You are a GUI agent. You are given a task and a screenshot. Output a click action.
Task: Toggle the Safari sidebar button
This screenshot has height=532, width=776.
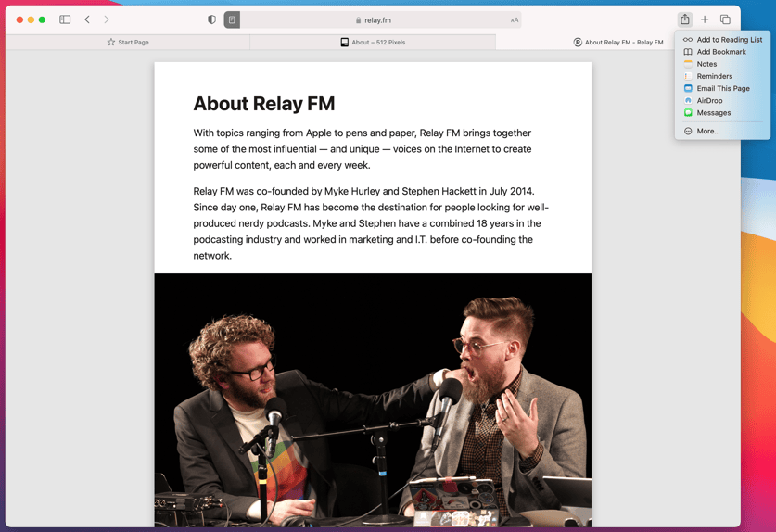65,19
